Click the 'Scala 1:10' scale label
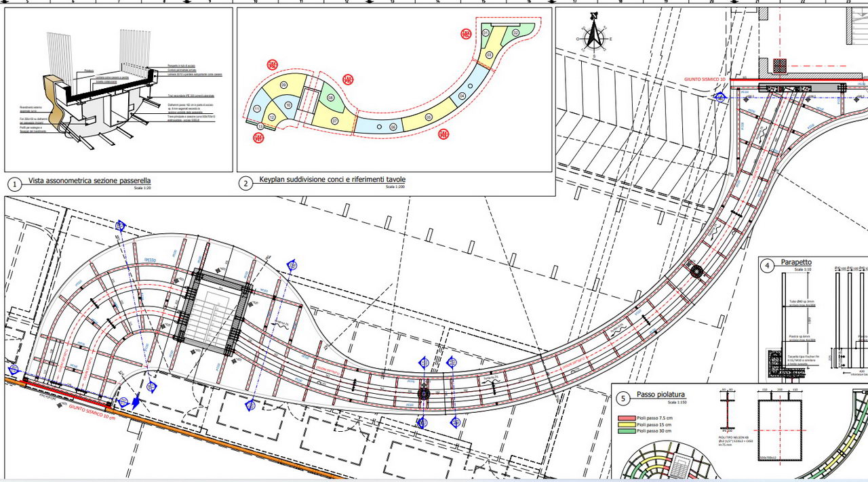The image size is (868, 482). 803,269
